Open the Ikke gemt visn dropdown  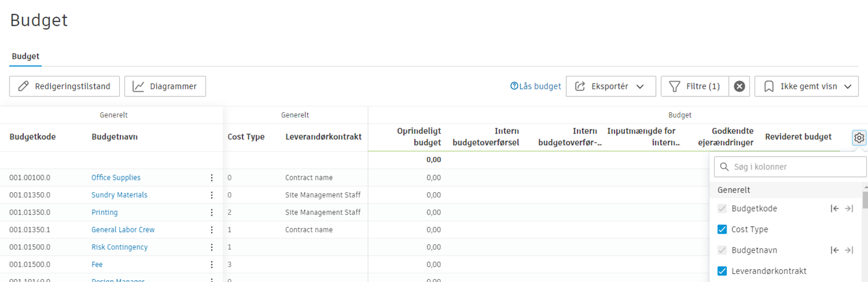click(x=806, y=86)
